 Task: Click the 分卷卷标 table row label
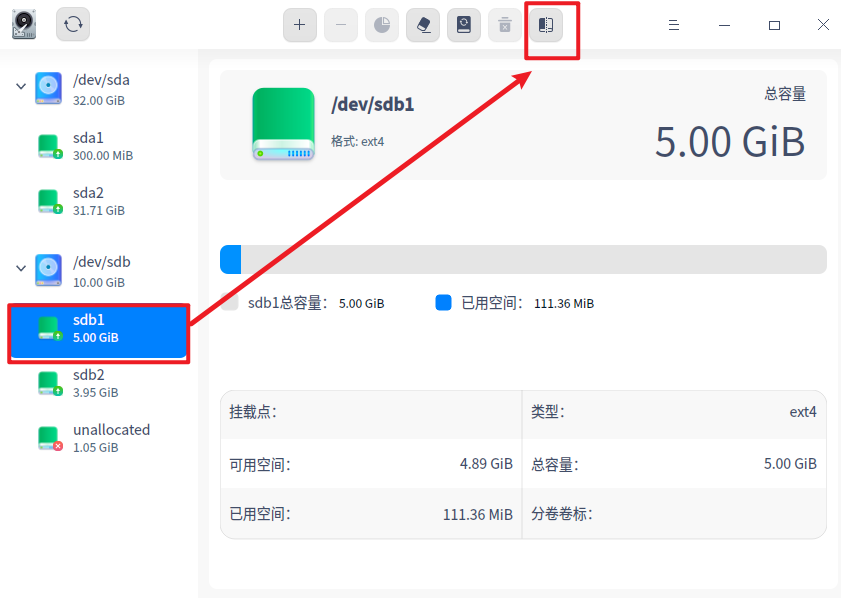pos(562,514)
